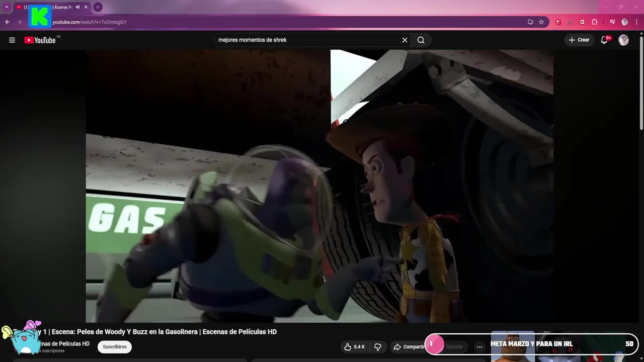Screen dimensions: 644x362
Task: Open the red fast-forward extension icon
Action: (582, 22)
